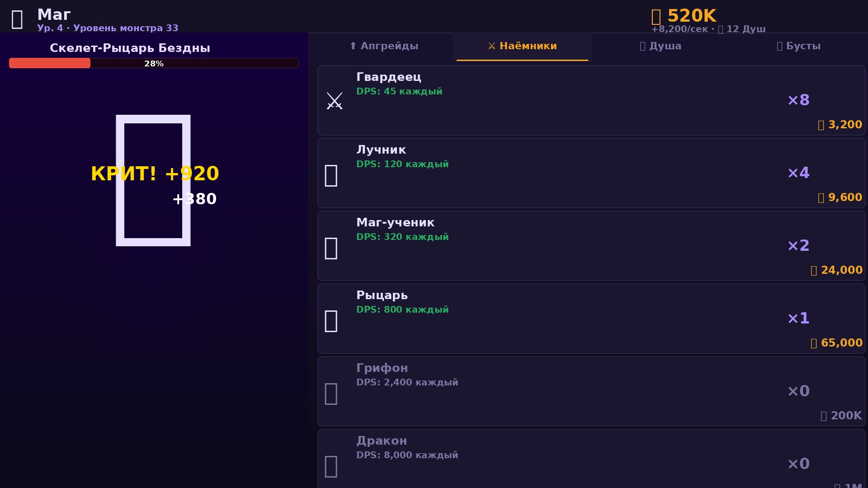Switch to the Бусты tab

pos(798,46)
